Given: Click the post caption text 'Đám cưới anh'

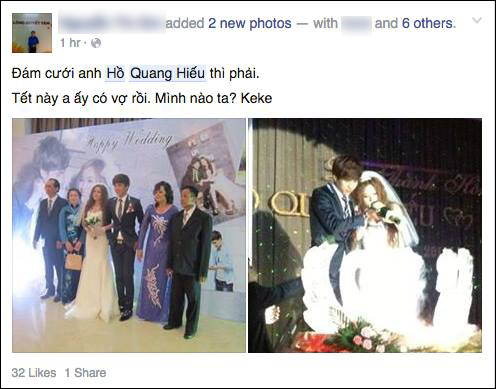Looking at the screenshot, I should coord(56,73).
